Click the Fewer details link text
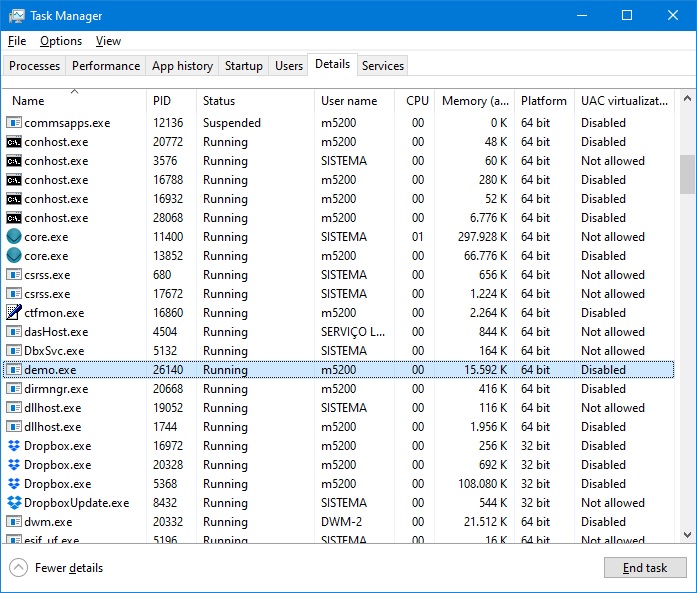The width and height of the screenshot is (697, 593). coord(69,568)
